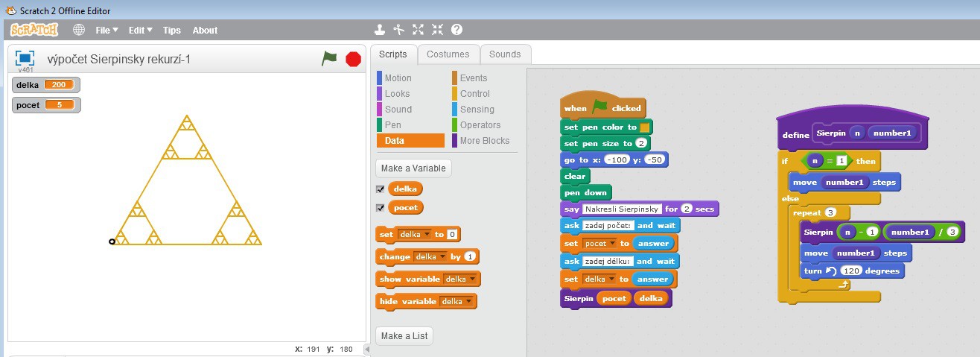The image size is (980, 357).
Task: Select the Delete scissors tool
Action: [x=399, y=30]
